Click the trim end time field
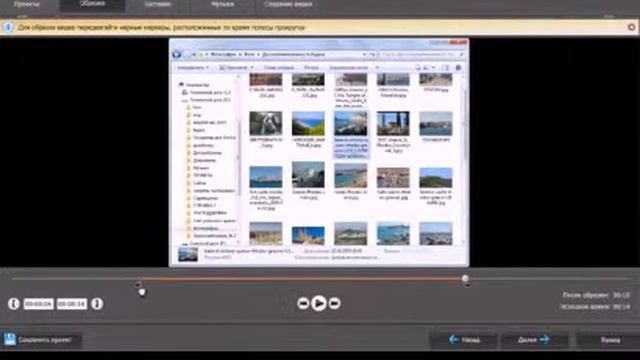This screenshot has height=360, width=640. 71,304
